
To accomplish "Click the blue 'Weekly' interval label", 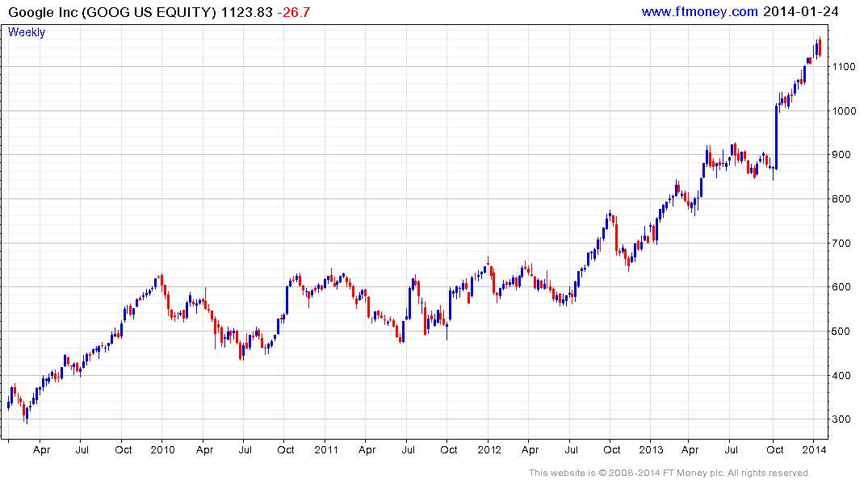I will [x=27, y=32].
